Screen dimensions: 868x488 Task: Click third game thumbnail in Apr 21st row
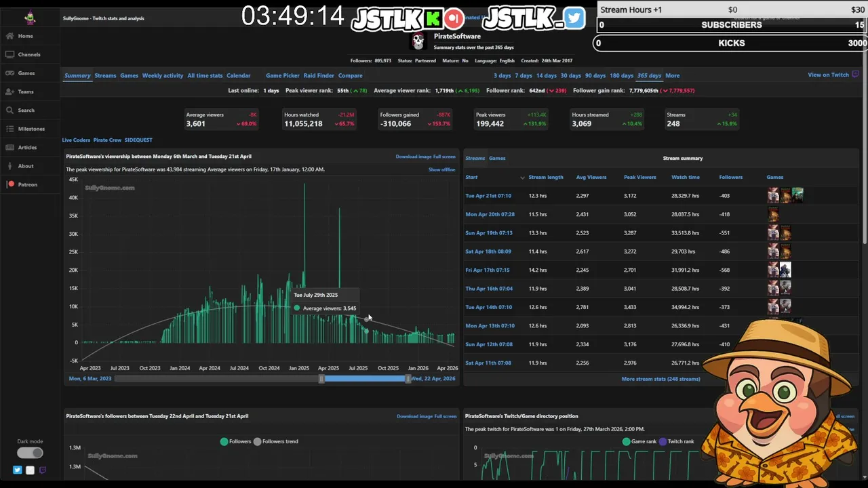pyautogui.click(x=797, y=196)
